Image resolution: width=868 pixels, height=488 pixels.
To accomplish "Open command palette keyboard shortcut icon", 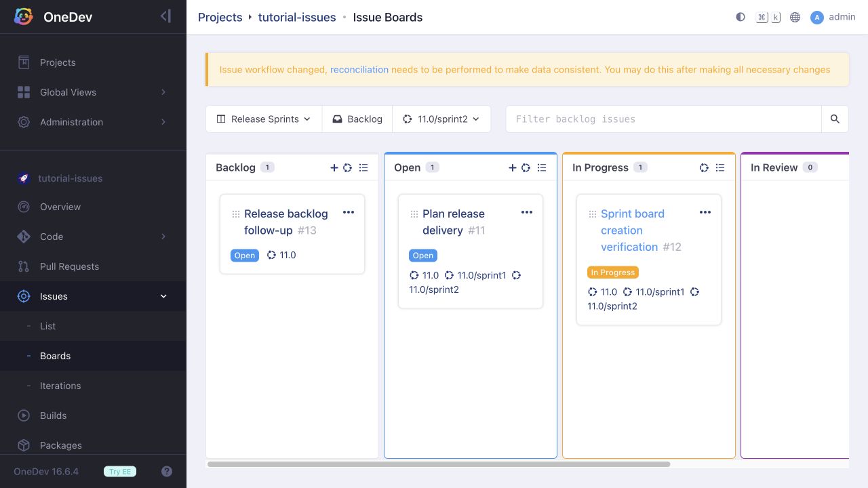I will (768, 17).
